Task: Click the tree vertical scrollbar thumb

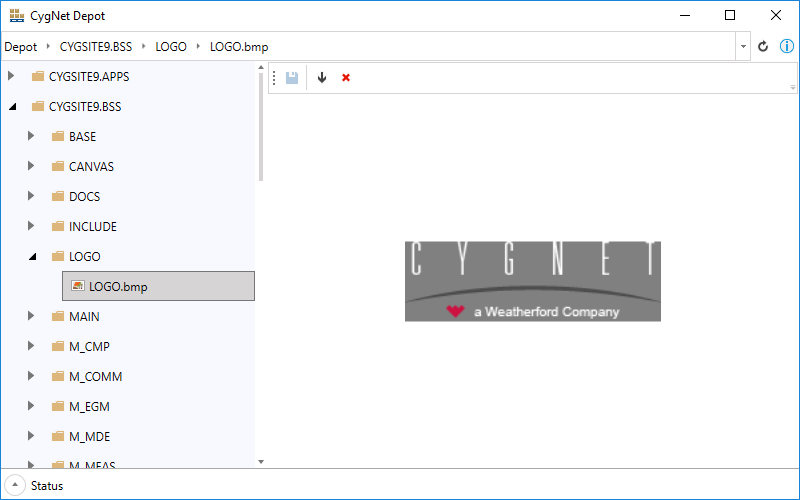Action: pyautogui.click(x=261, y=127)
